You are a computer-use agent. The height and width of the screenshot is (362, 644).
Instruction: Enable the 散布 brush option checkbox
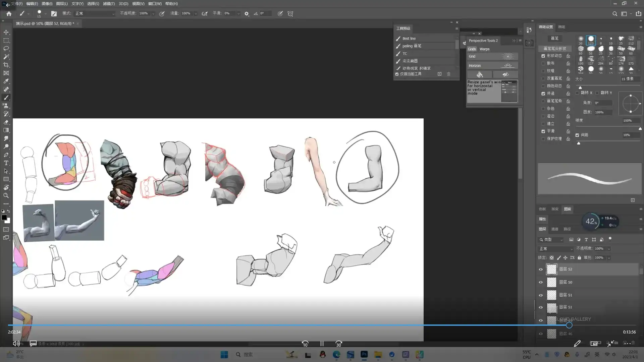(x=543, y=63)
